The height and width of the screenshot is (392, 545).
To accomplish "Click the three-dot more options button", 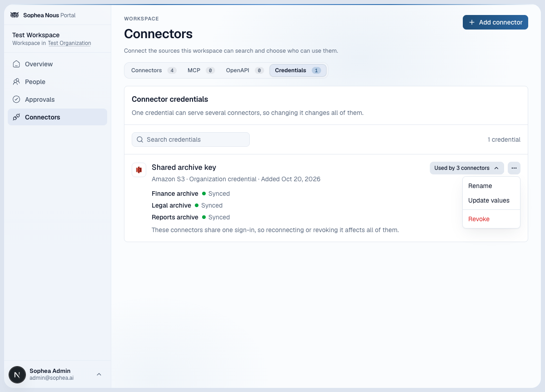I will [514, 168].
